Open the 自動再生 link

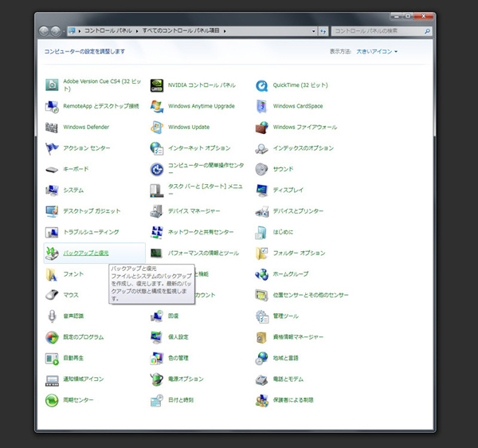73,358
